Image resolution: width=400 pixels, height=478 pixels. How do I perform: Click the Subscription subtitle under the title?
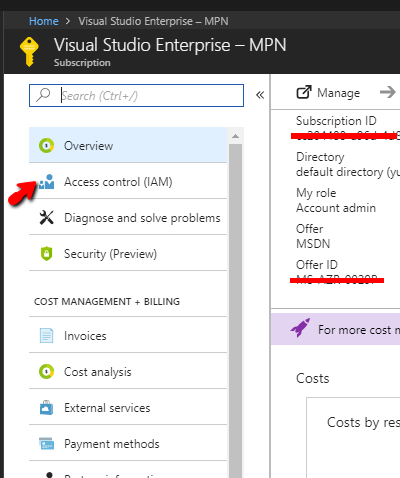click(x=82, y=63)
